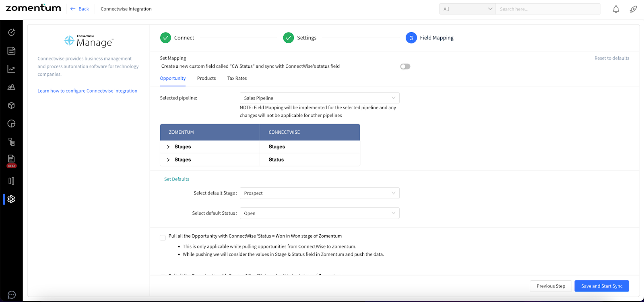Click the Search here field

pos(548,9)
